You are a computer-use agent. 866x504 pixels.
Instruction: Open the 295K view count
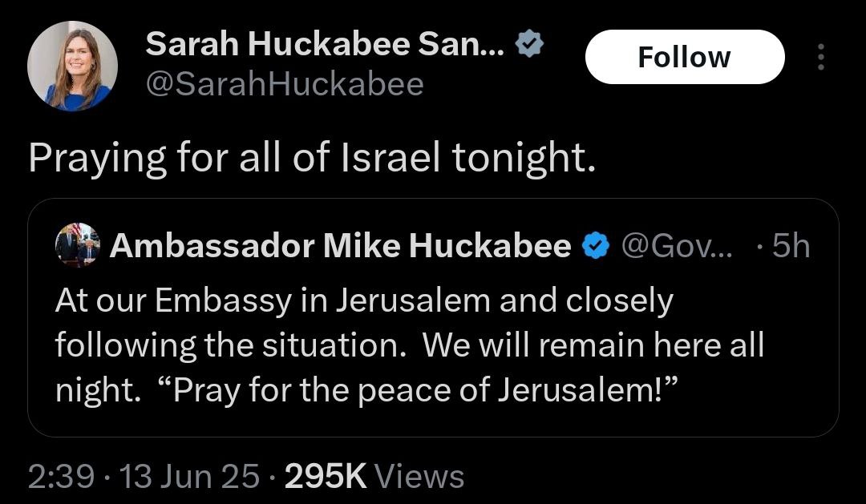coord(326,477)
